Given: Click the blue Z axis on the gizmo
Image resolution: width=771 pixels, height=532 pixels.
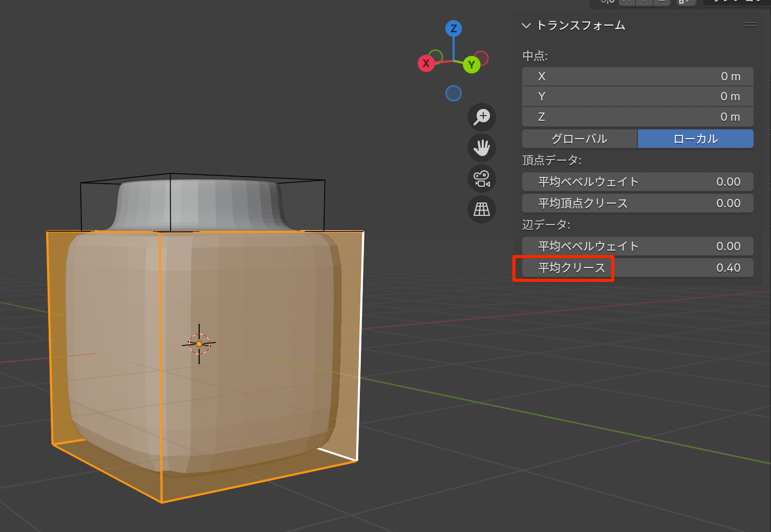Looking at the screenshot, I should click(x=453, y=29).
